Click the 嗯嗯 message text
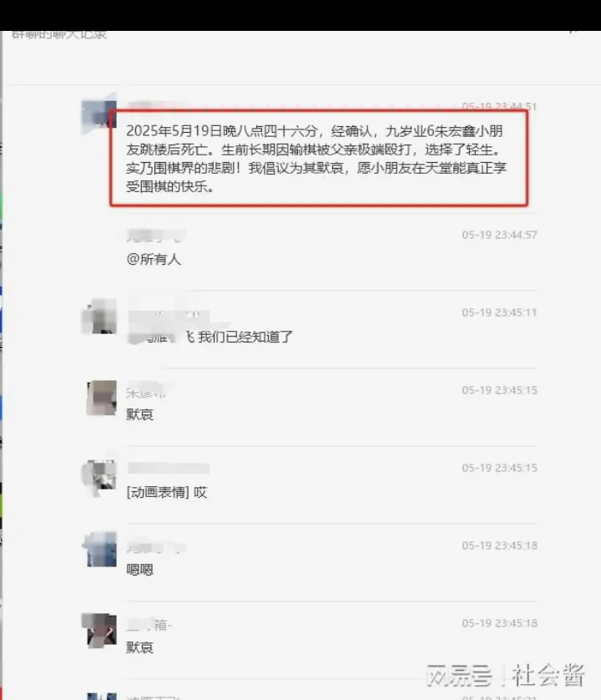Screen dimensions: 601x700 (x=139, y=570)
